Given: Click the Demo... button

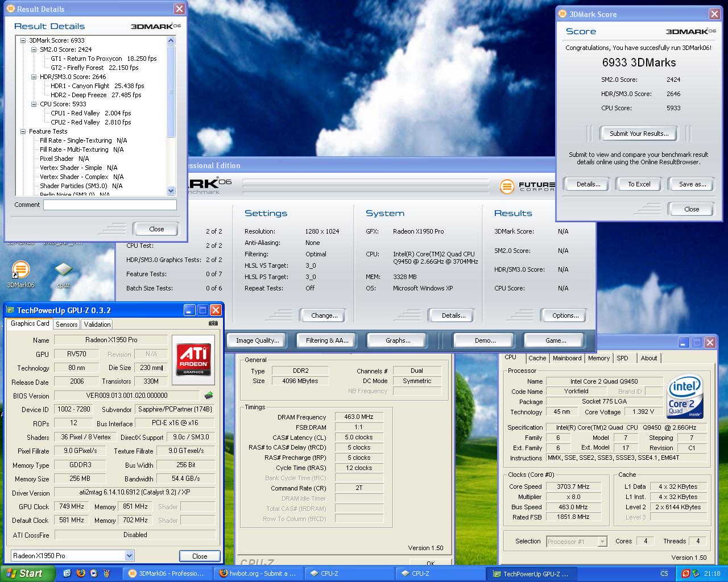Looking at the screenshot, I should (x=485, y=340).
